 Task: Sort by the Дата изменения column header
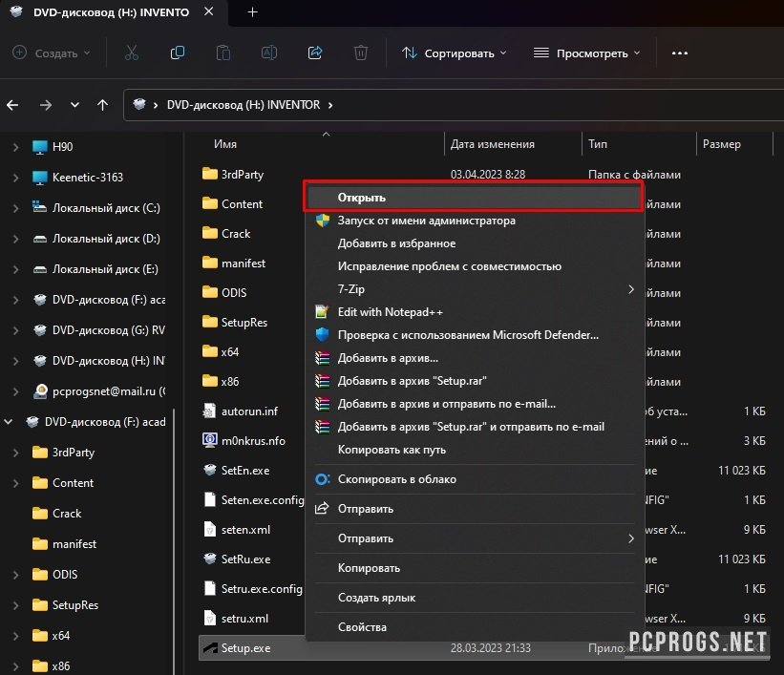click(x=493, y=144)
